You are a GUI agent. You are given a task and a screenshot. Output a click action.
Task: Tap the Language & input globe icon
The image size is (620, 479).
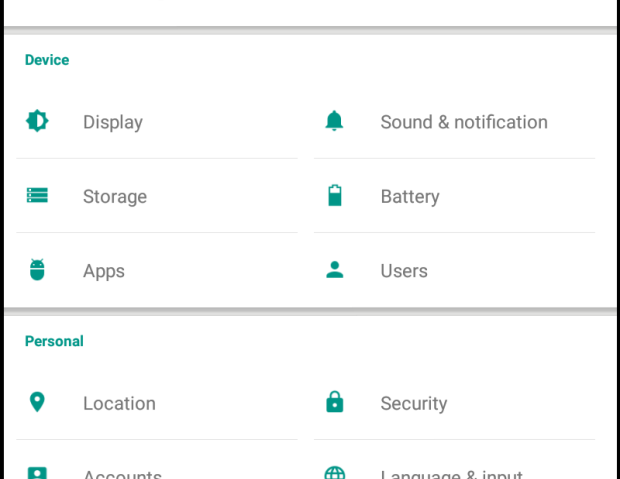click(x=335, y=473)
